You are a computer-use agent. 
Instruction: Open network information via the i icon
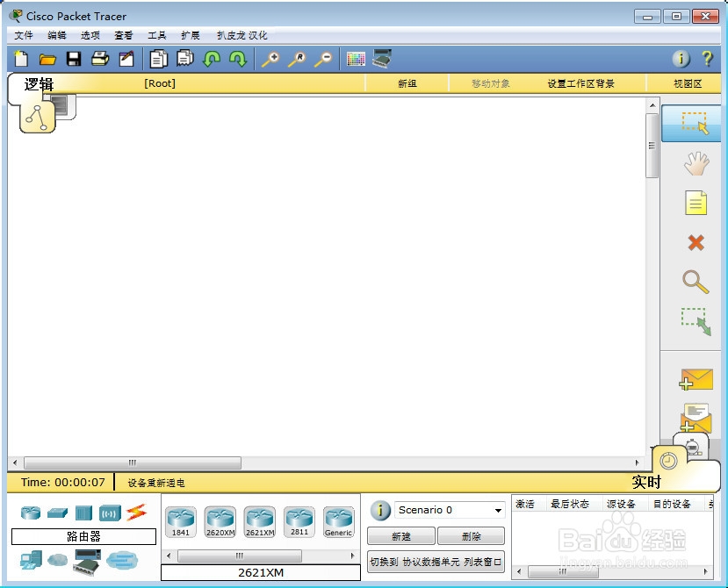point(681,59)
